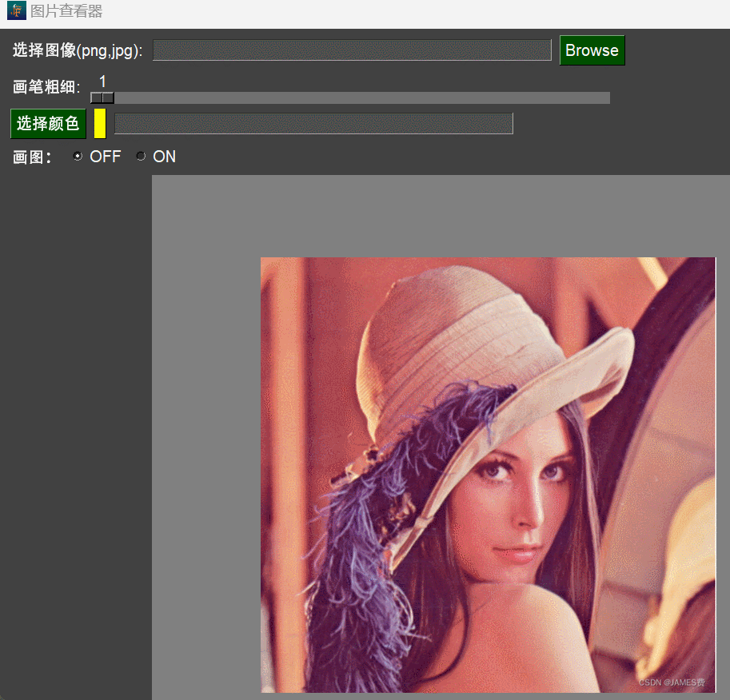730x700 pixels.
Task: Click the 画笔粗细 label
Action: coord(46,87)
